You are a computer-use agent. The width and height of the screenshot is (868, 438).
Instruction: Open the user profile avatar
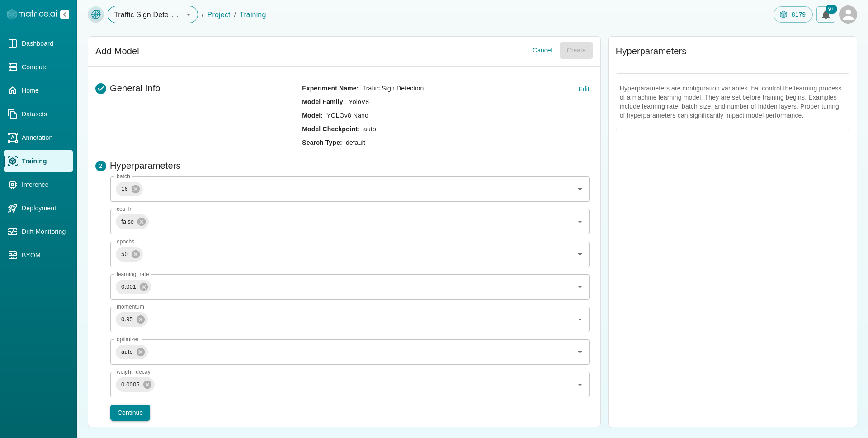pos(848,14)
